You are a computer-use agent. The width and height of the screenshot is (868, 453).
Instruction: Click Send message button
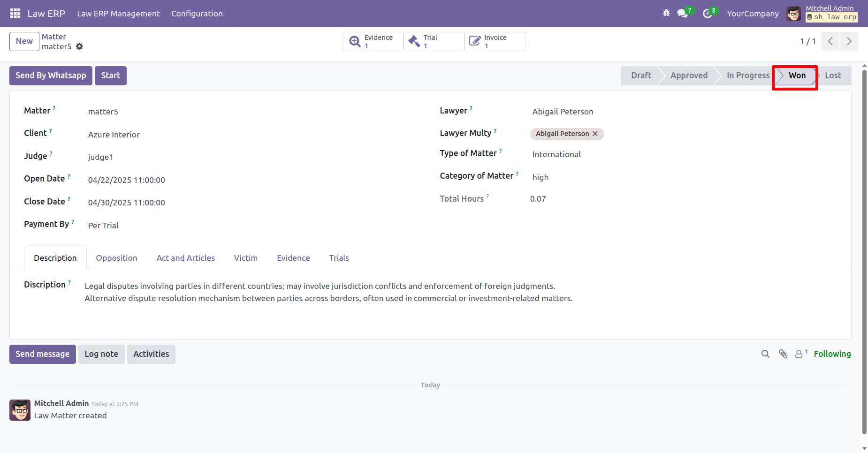[x=43, y=354]
